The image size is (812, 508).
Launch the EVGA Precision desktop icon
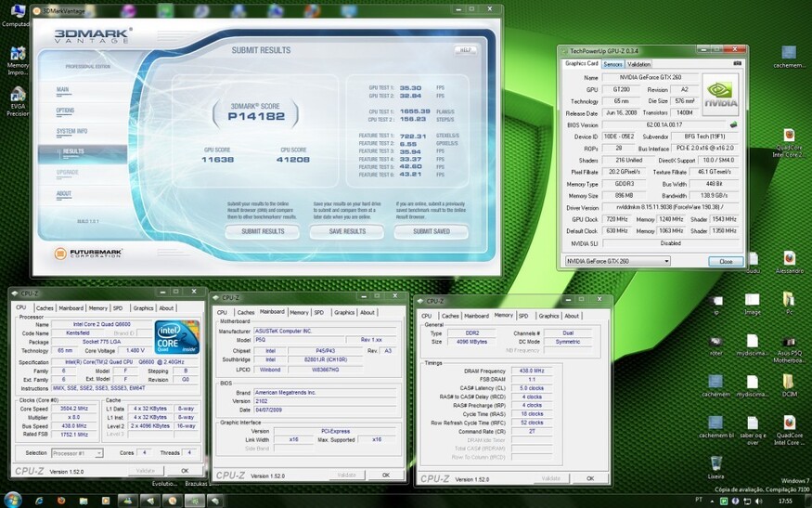[x=18, y=101]
